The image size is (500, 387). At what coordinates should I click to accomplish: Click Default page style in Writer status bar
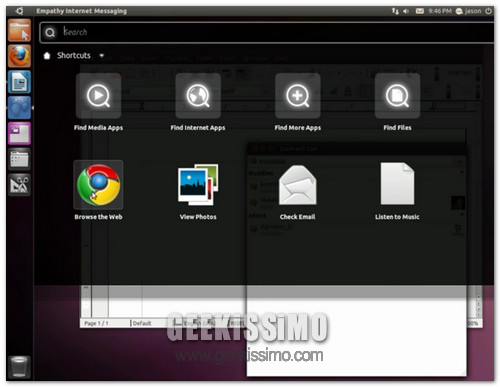pyautogui.click(x=142, y=323)
